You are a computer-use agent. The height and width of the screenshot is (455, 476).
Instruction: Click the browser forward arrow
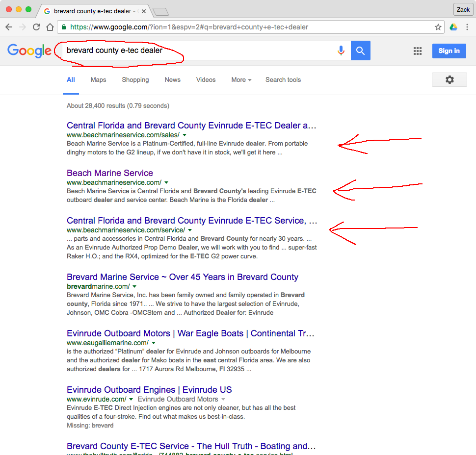click(23, 27)
